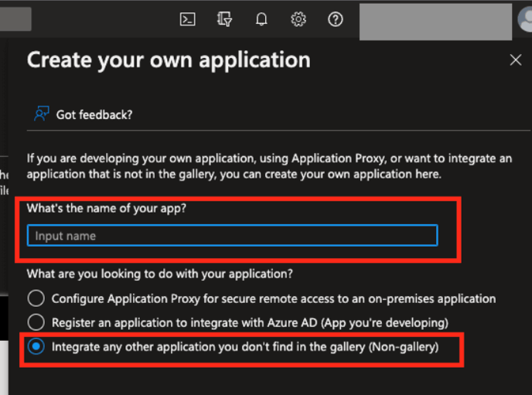The height and width of the screenshot is (395, 532).
Task: Open the Got feedback? link
Action: coord(94,114)
